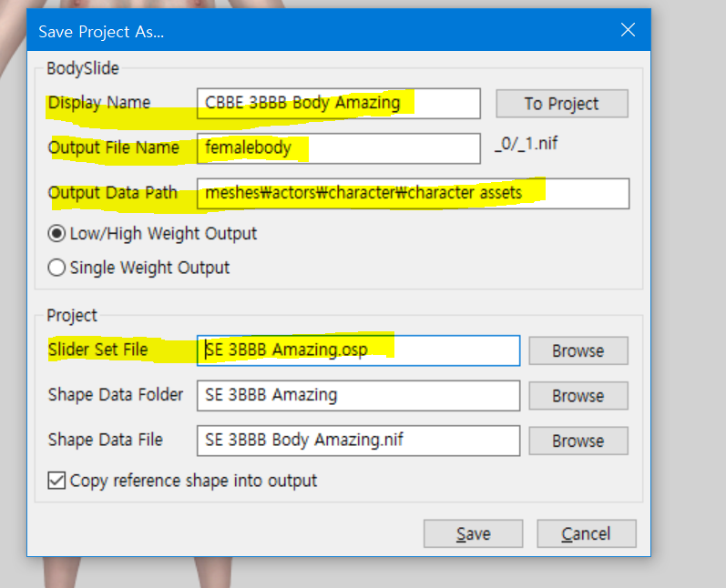Image resolution: width=726 pixels, height=588 pixels.
Task: Click the Save button
Action: click(x=473, y=534)
